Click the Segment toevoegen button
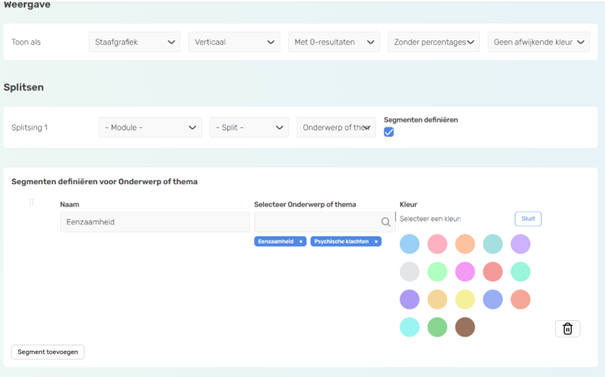Screen dimensions: 605x377 point(48,352)
